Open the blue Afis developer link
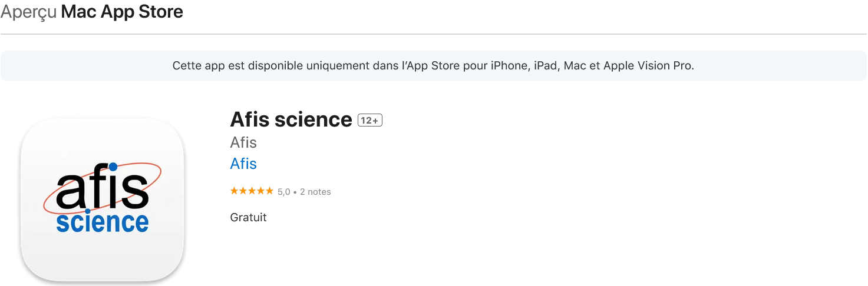 click(x=243, y=164)
